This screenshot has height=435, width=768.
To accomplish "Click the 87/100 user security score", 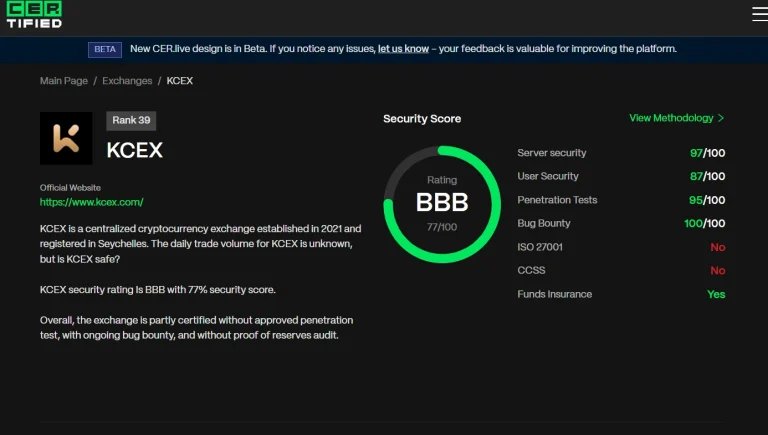I will click(707, 176).
